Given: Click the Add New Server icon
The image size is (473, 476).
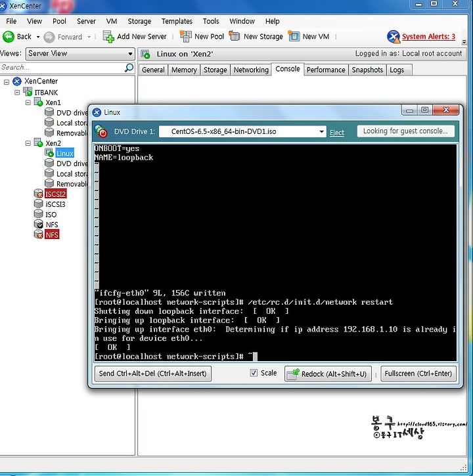Looking at the screenshot, I should (108, 37).
